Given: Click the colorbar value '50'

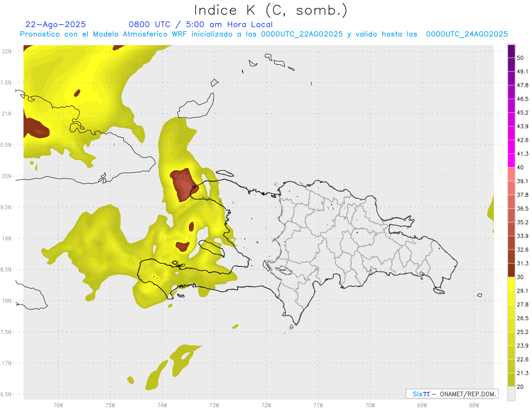Looking at the screenshot, I should click(x=520, y=58).
